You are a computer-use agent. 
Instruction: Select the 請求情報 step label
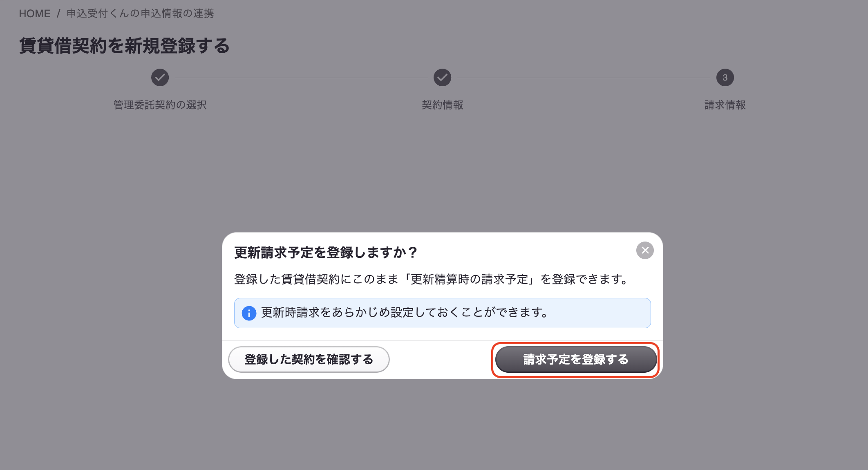click(x=725, y=105)
